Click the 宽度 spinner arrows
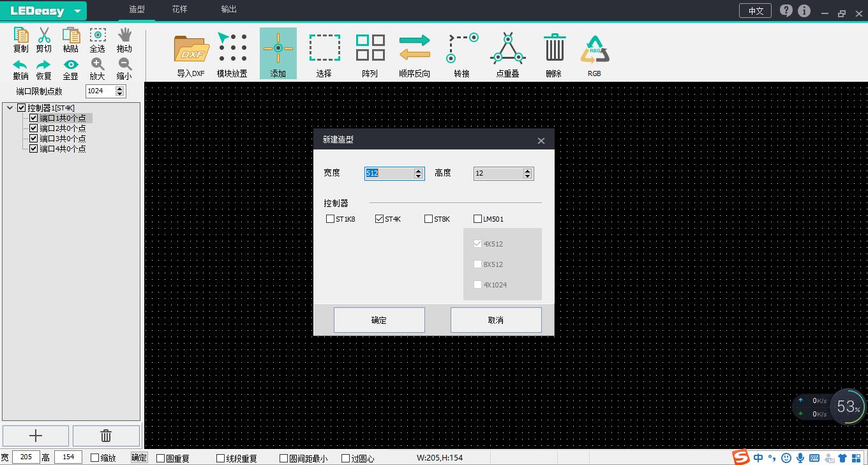The height and width of the screenshot is (465, 868). (419, 173)
